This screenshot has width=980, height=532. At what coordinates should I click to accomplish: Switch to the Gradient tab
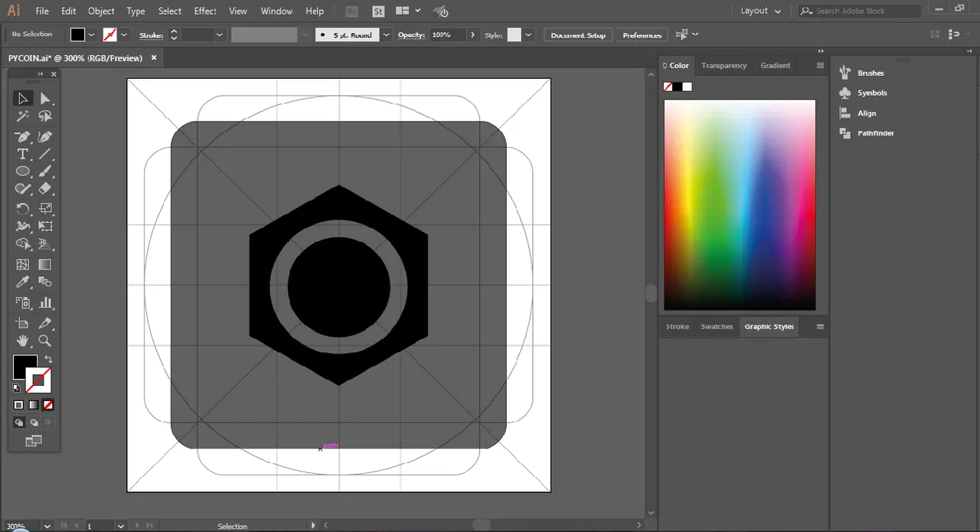[x=775, y=66]
